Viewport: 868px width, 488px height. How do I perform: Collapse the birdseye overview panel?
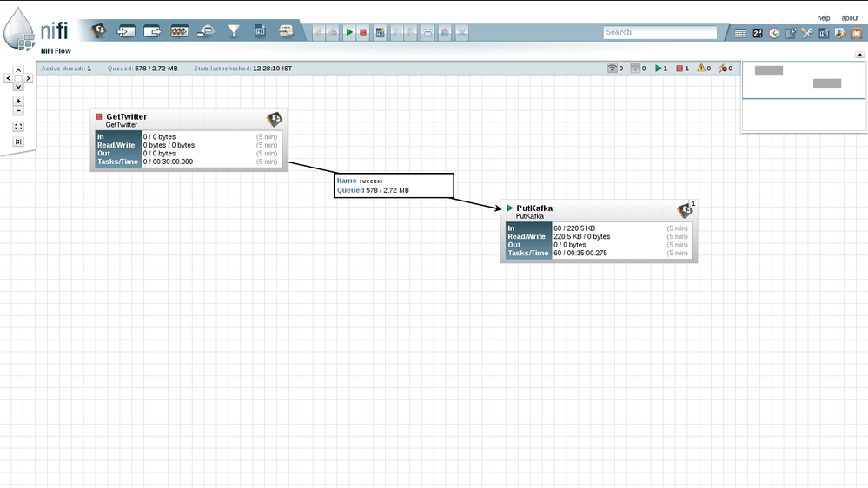(859, 55)
